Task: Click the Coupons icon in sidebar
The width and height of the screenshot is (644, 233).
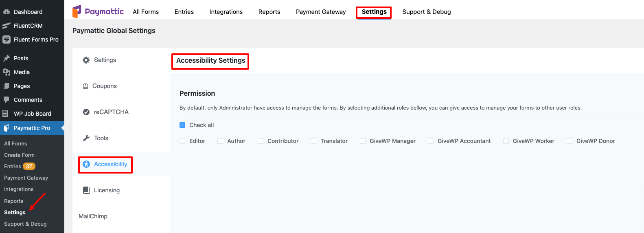Action: [85, 86]
